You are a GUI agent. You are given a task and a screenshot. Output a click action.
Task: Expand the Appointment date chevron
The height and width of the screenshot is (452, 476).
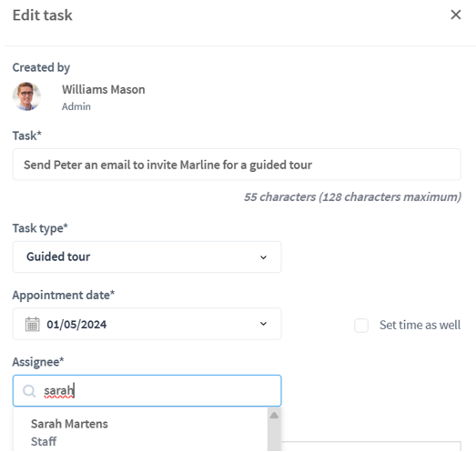coord(263,324)
